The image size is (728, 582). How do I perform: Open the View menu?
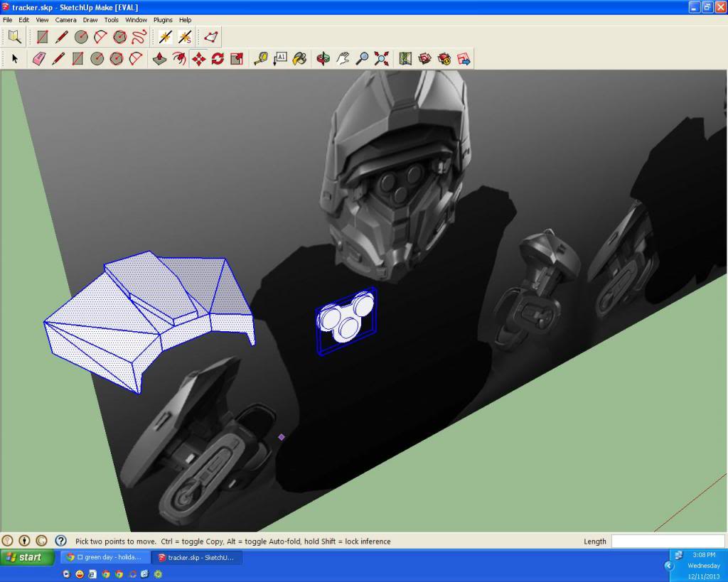coord(42,20)
